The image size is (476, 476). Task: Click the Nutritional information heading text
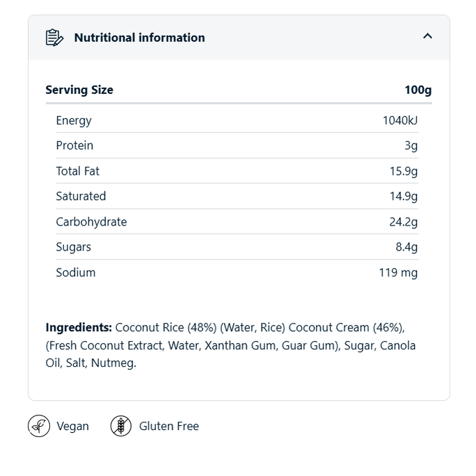pos(139,38)
